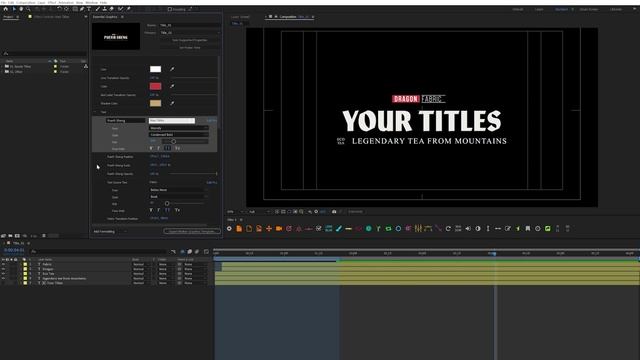Toggle all caps for lower text property
640x360 pixels.
(x=168, y=210)
